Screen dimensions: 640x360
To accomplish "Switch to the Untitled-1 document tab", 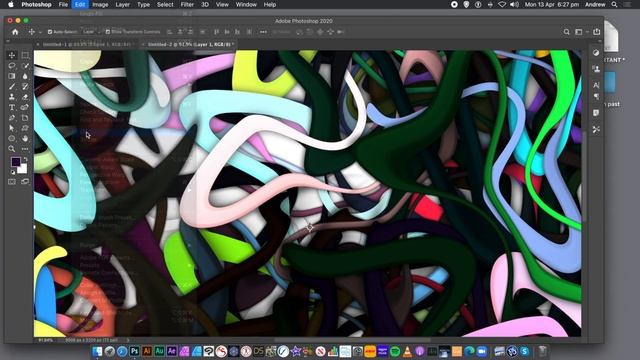I will point(87,44).
